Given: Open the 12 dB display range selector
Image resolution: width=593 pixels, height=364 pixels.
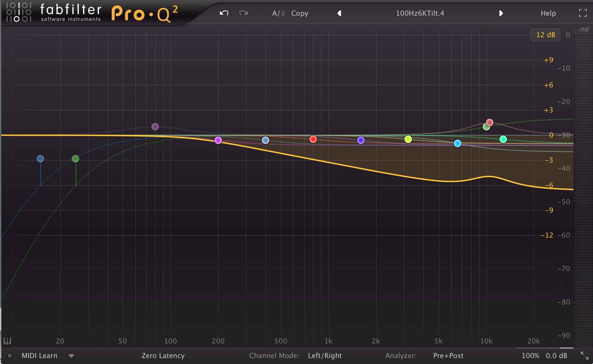Looking at the screenshot, I should pos(545,35).
